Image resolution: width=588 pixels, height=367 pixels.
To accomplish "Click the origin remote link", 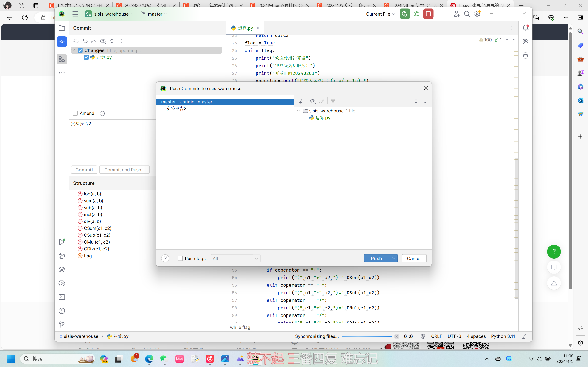I will pyautogui.click(x=188, y=102).
